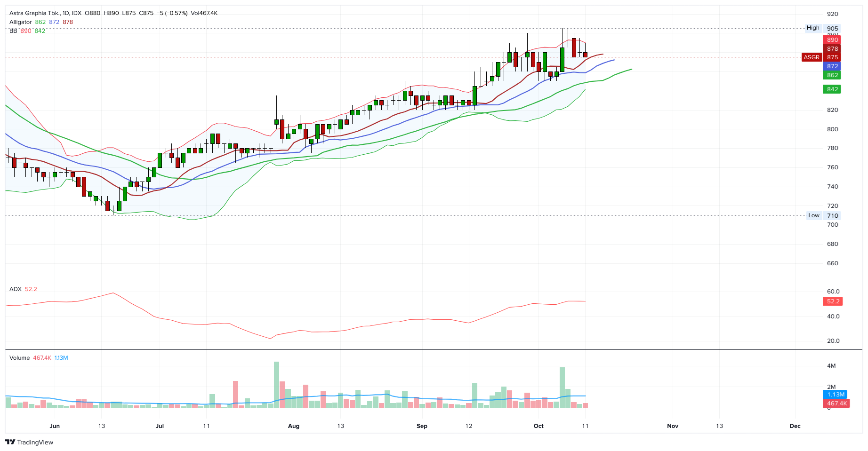Click the blue 1.13M volume axis tag

(836, 395)
